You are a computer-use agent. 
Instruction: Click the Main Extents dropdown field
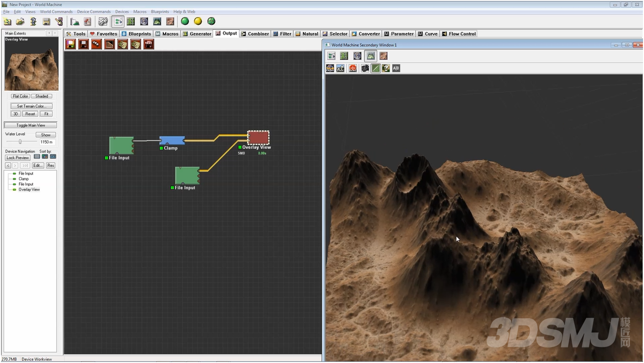pos(25,33)
